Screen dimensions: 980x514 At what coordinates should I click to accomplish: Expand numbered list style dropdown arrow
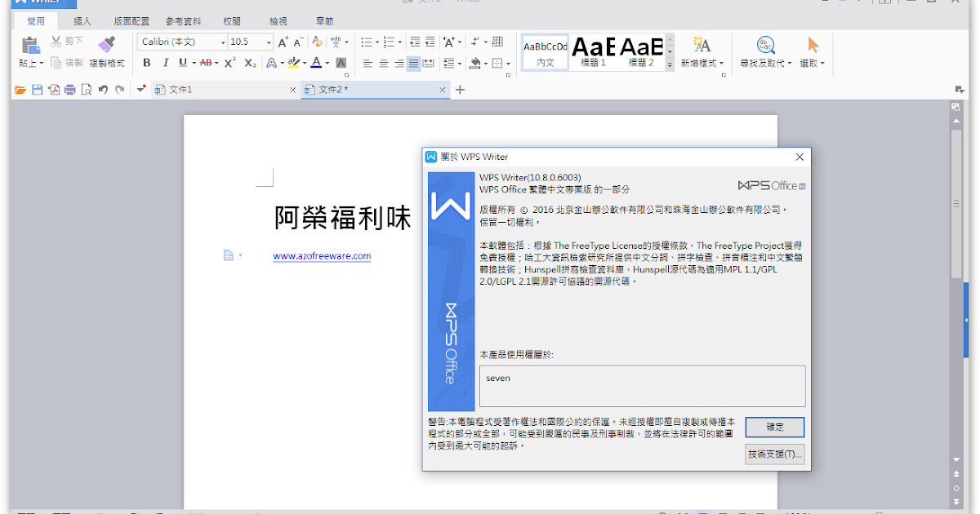pos(399,42)
